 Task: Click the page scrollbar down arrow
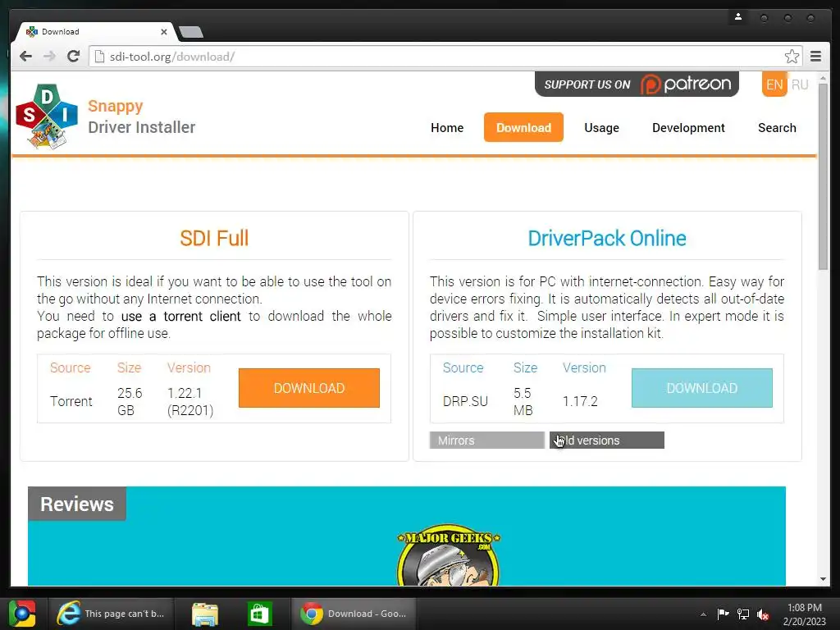(x=823, y=579)
